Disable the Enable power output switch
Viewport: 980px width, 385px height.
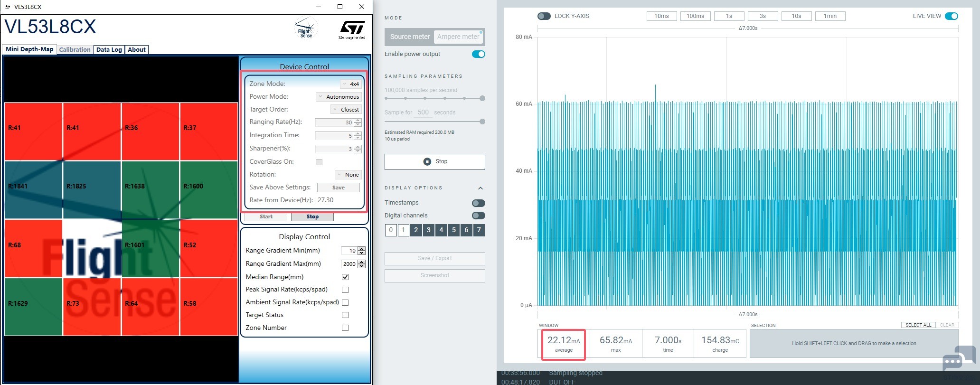coord(479,54)
